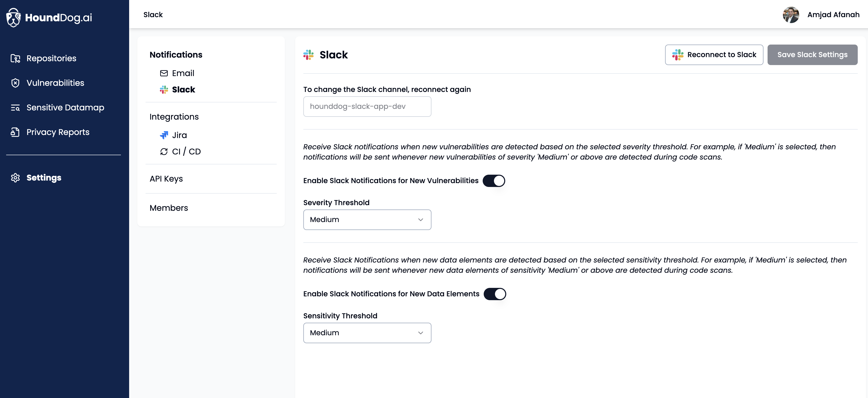
Task: Click the Jira integration icon
Action: coord(164,135)
